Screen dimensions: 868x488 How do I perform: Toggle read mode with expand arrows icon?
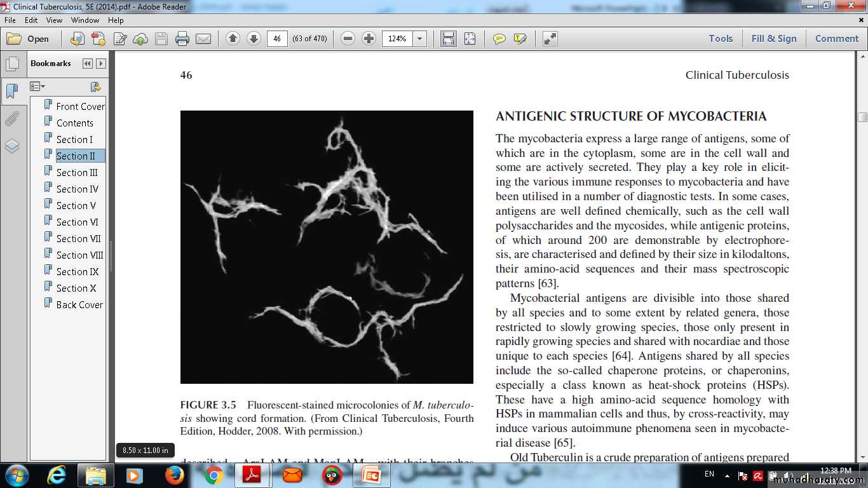click(x=550, y=39)
